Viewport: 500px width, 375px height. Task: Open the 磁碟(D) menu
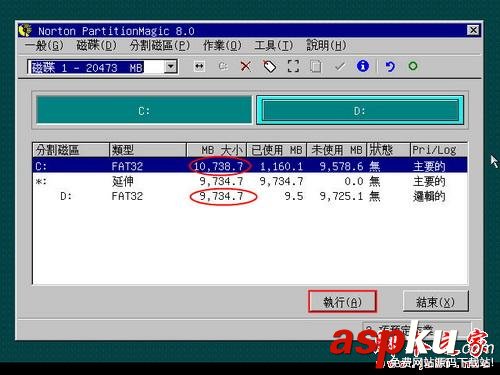97,45
